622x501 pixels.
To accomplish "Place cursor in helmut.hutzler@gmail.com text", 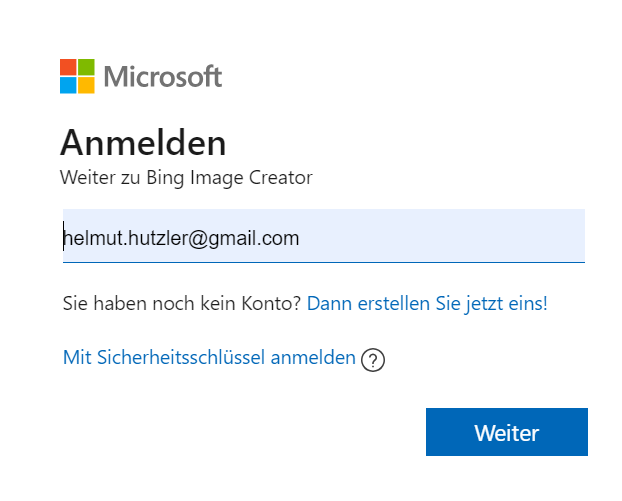I will pyautogui.click(x=181, y=238).
